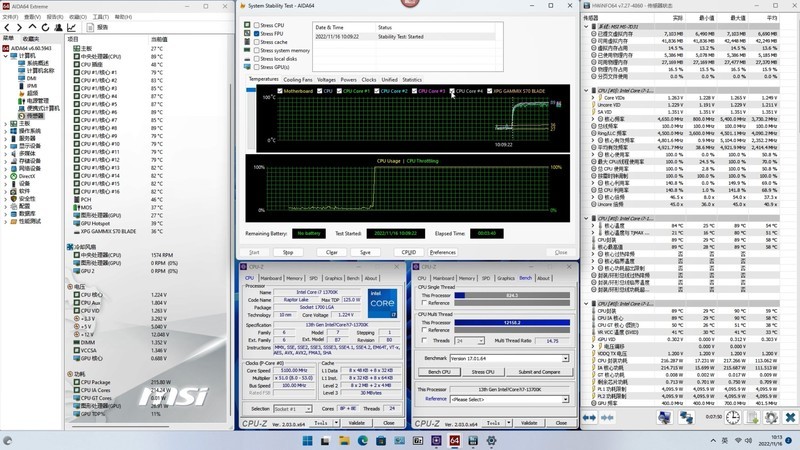The image size is (800, 450).
Task: Click Submit and Compare button
Action: [x=539, y=372]
